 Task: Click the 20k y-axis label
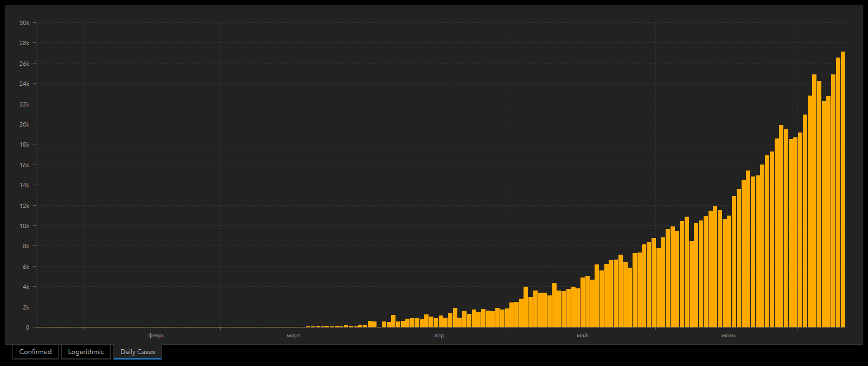click(x=24, y=124)
